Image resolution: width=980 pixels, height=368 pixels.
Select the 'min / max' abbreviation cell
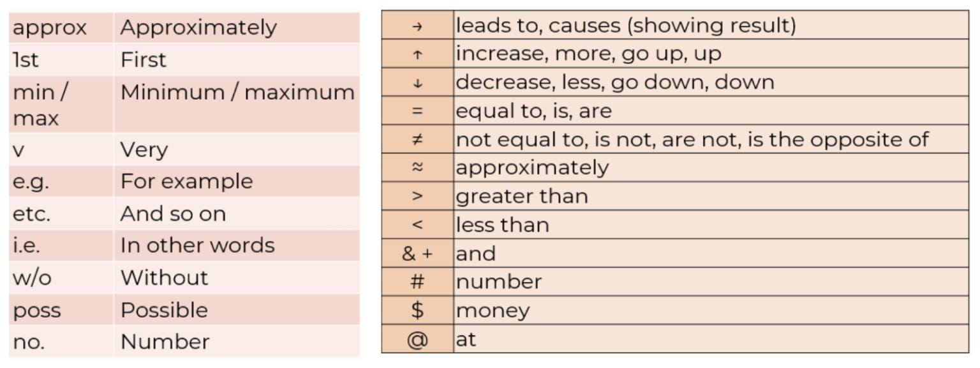(x=40, y=105)
